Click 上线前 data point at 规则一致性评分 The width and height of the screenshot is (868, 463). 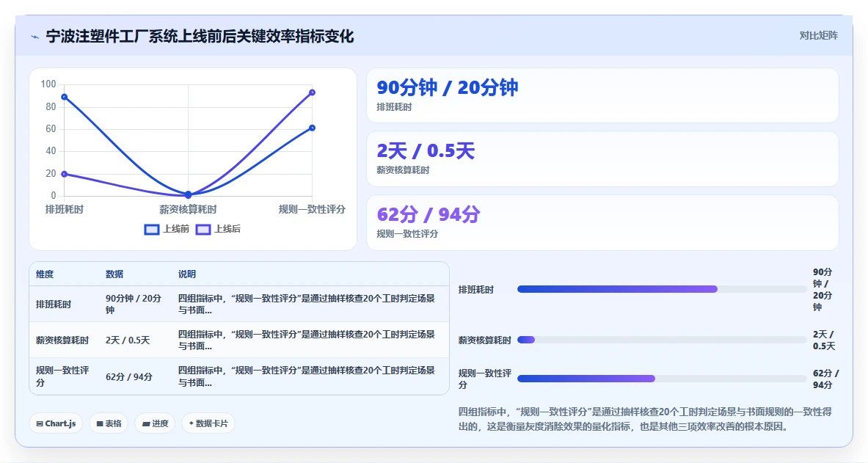click(x=313, y=128)
